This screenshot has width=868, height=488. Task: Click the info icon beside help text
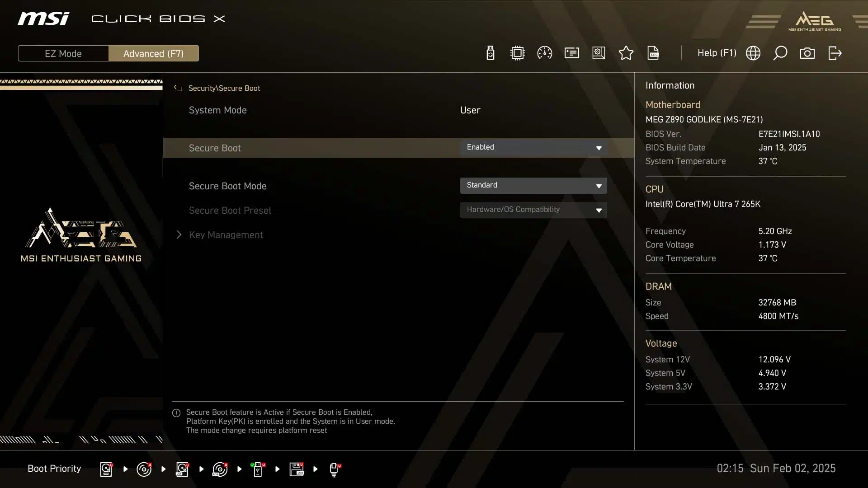point(176,413)
